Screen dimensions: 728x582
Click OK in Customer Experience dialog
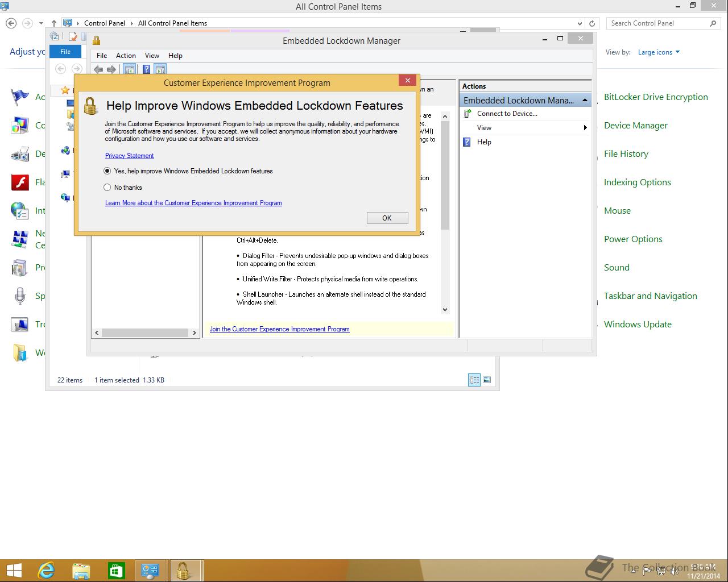[x=387, y=218]
